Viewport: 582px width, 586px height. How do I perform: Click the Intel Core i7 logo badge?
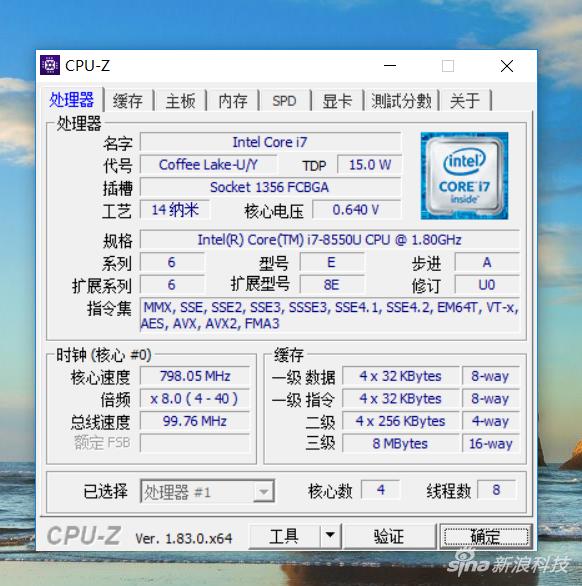point(464,176)
